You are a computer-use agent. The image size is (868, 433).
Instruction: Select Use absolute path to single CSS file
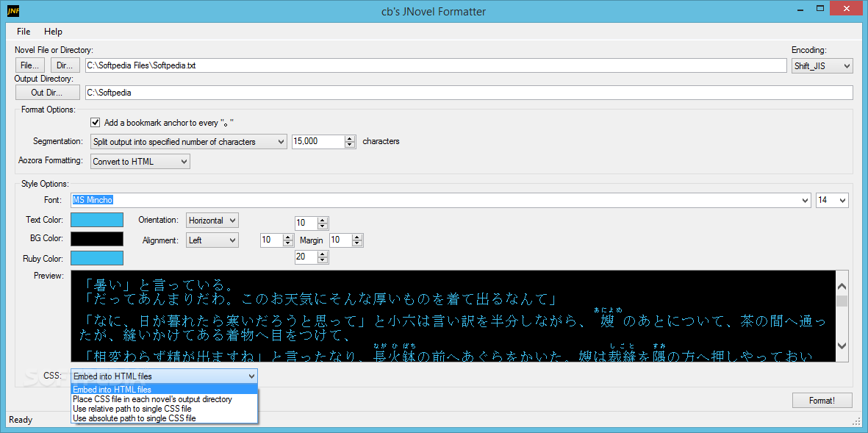point(165,418)
